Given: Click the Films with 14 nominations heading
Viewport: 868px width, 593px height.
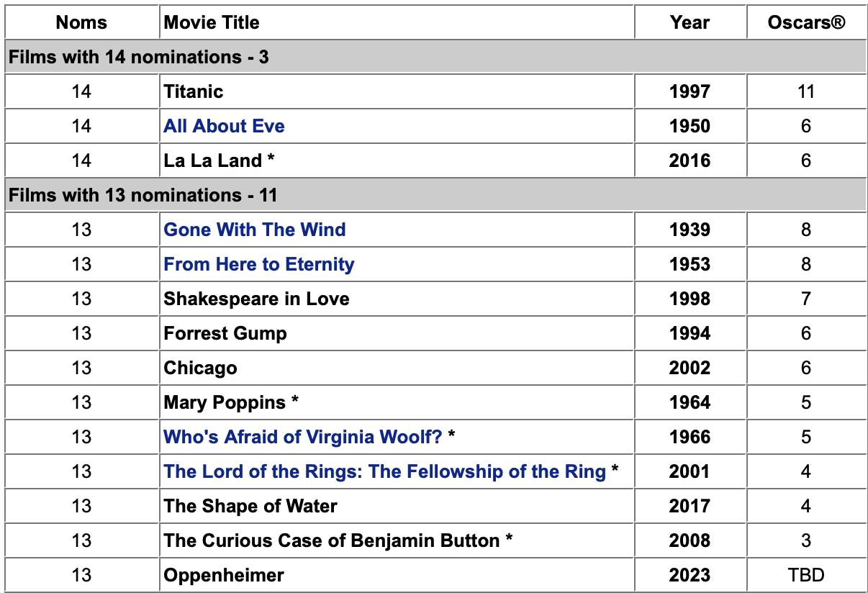Looking at the screenshot, I should (x=139, y=57).
